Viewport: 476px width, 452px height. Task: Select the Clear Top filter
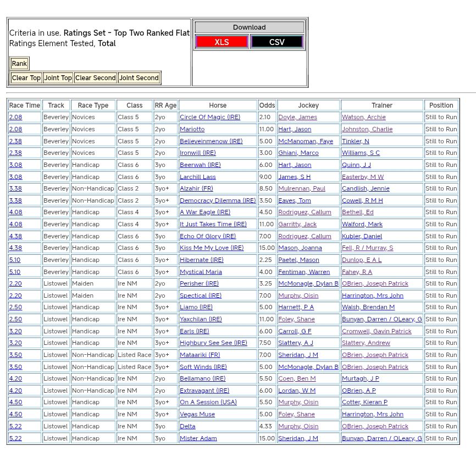tap(26, 78)
